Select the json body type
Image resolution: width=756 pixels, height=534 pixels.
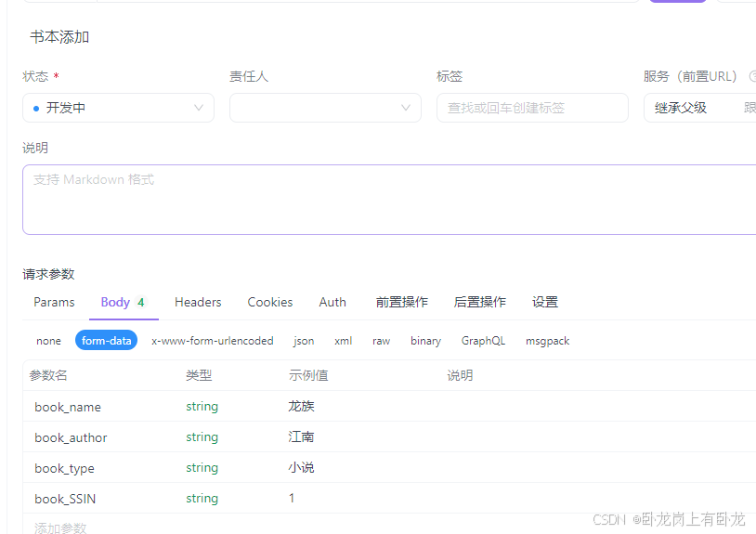click(x=304, y=341)
